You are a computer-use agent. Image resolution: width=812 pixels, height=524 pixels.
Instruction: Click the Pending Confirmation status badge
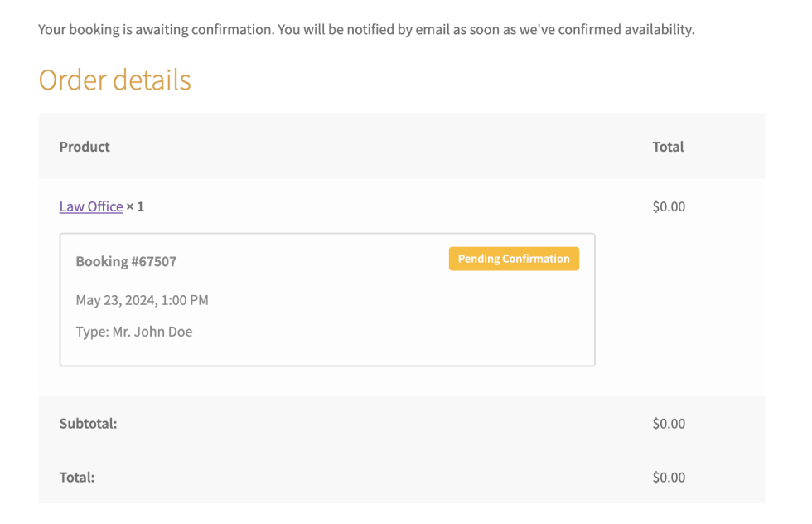(x=514, y=259)
